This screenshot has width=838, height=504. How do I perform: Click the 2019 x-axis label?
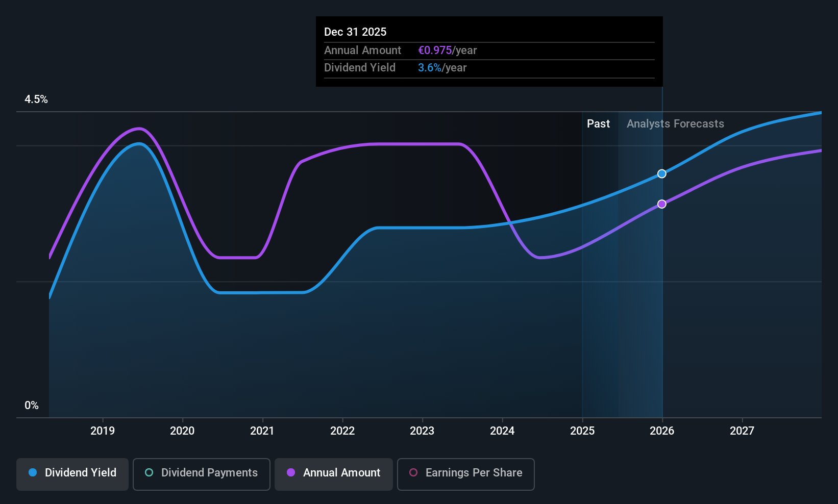(103, 431)
